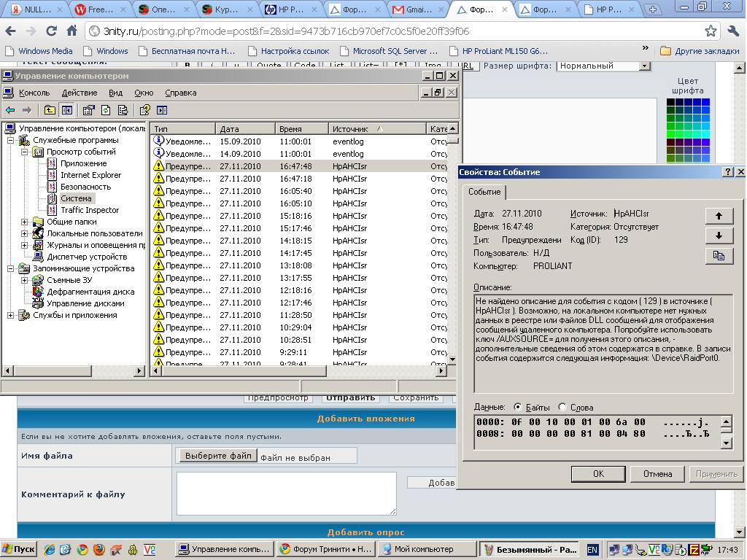
Task: Expand the Службы и приложения tree node
Action: tap(11, 315)
